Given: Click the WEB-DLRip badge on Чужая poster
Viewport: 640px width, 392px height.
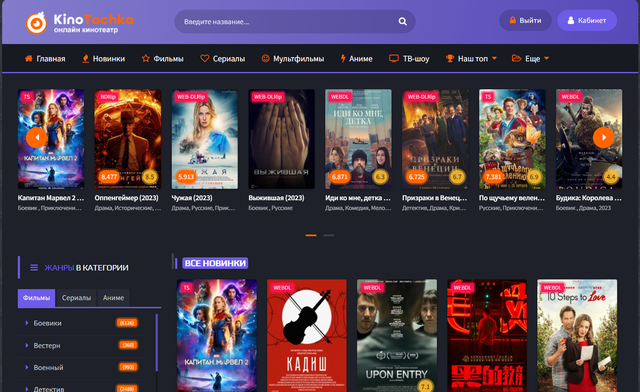Looking at the screenshot, I should point(191,97).
